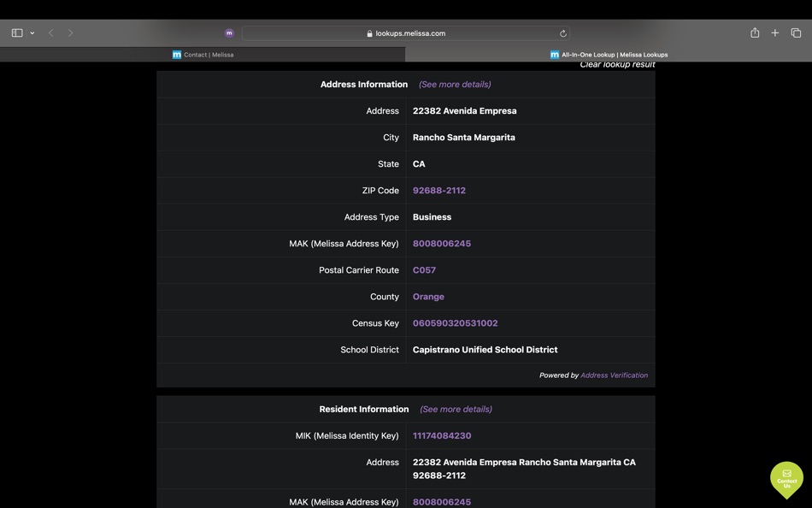Click the School District label
Viewport: 812px width, 508px height.
click(x=370, y=350)
